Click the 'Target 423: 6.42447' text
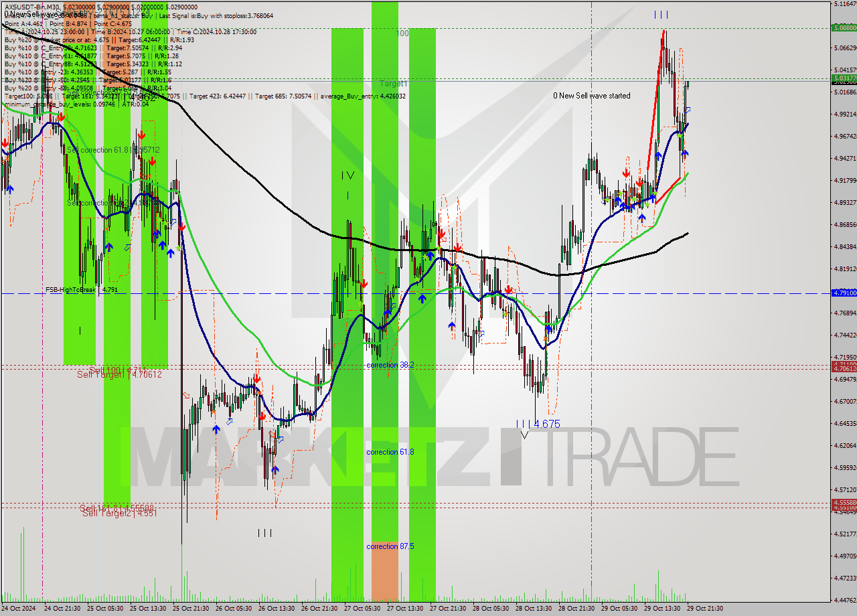This screenshot has height=616, width=857. (x=218, y=96)
